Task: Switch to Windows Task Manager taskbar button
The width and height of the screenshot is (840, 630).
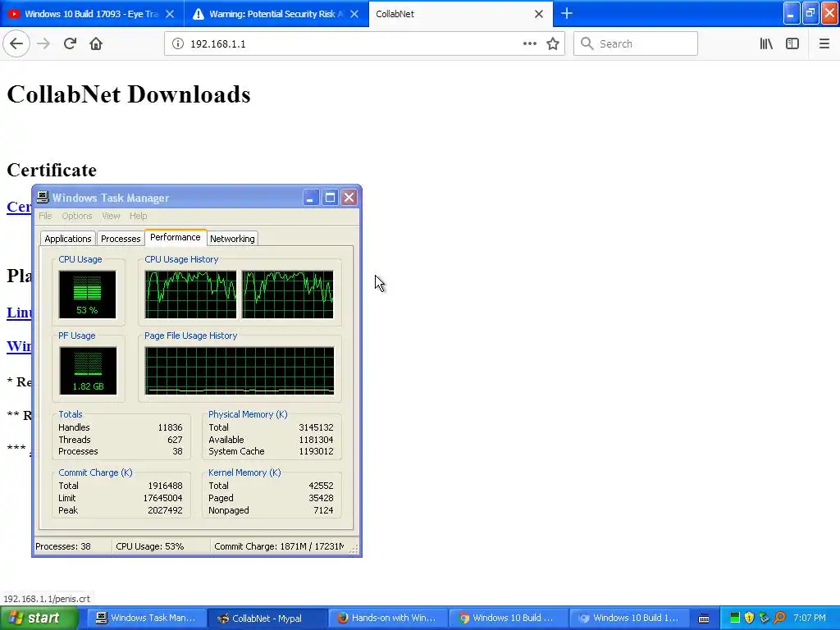Action: click(x=145, y=619)
